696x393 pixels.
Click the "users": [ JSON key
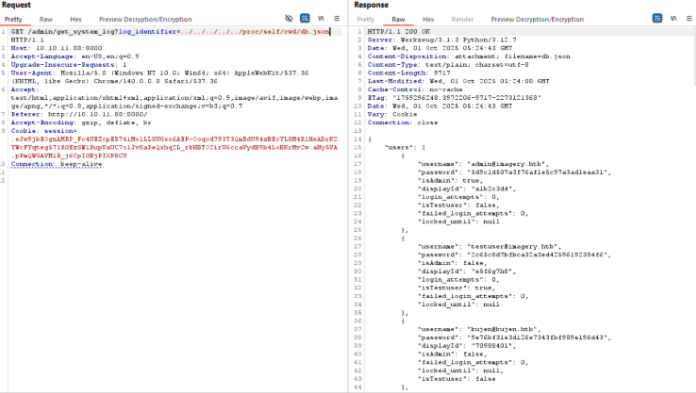[x=405, y=147]
